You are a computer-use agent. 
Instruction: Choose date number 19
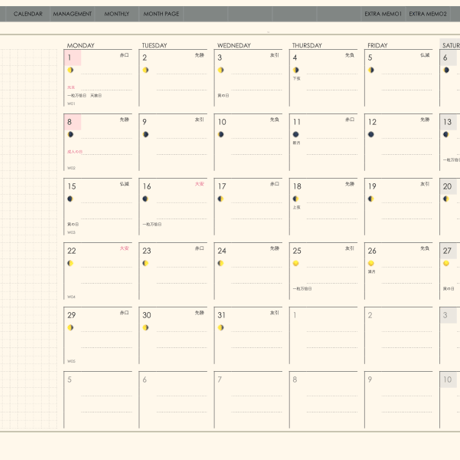(x=372, y=186)
